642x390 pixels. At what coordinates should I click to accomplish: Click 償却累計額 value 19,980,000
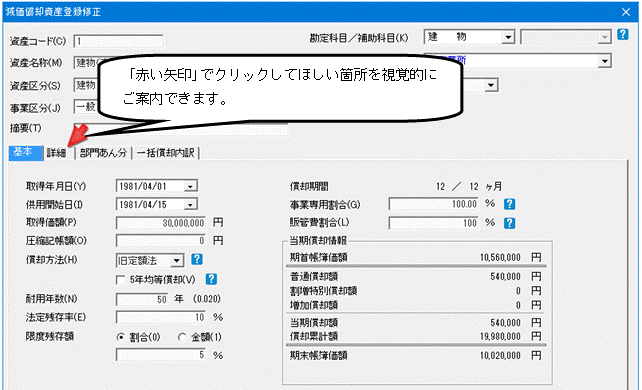pos(500,337)
